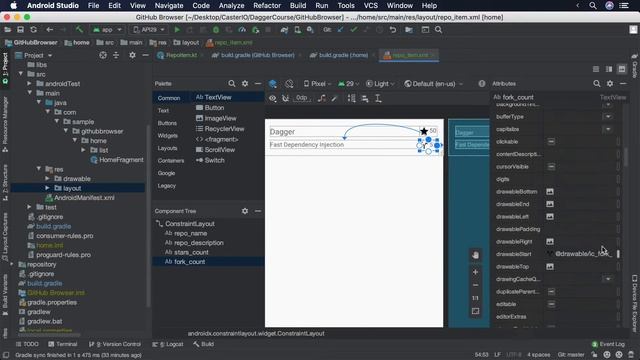Click the magic wand Infer Constraints icon

[x=335, y=98]
